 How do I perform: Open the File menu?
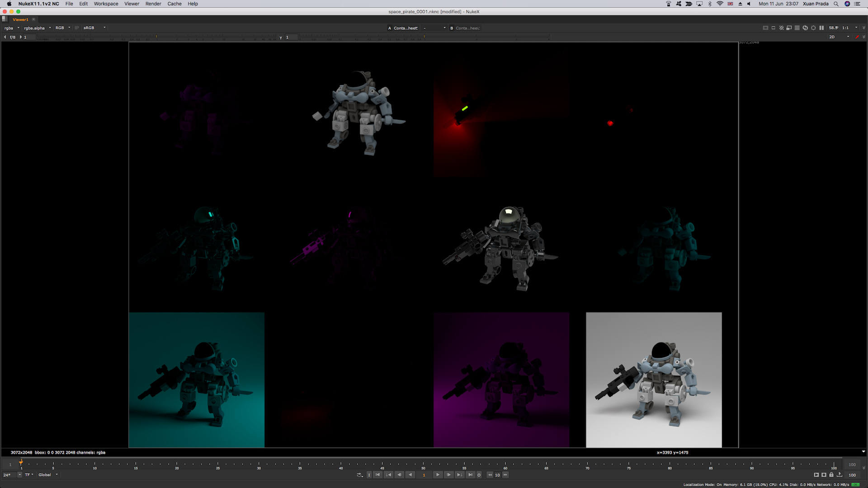[x=69, y=4]
